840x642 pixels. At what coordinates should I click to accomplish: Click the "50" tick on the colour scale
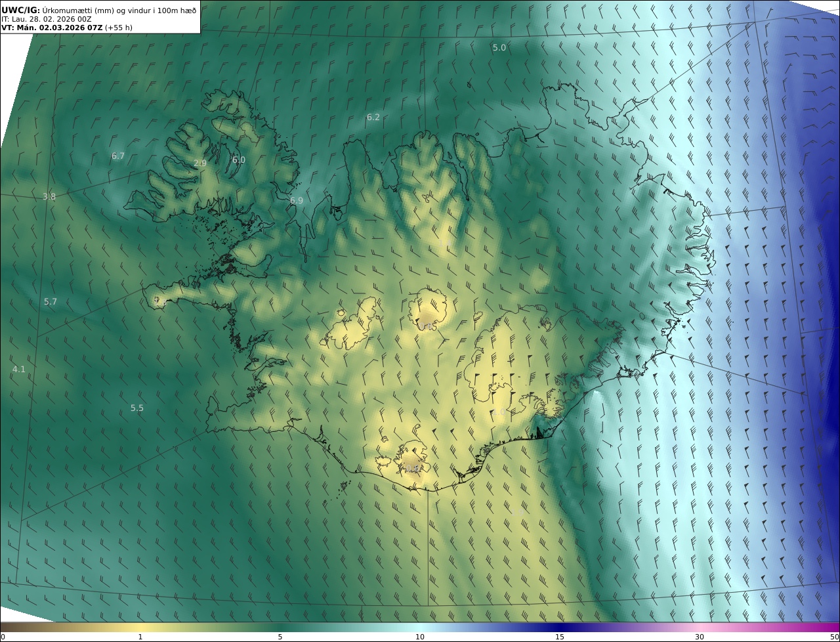point(835,637)
